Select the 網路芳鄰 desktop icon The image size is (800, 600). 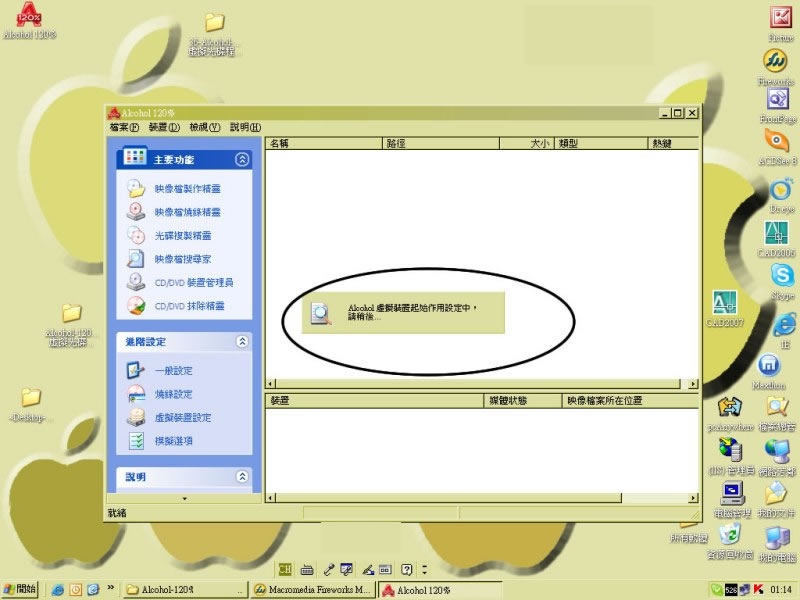click(777, 457)
